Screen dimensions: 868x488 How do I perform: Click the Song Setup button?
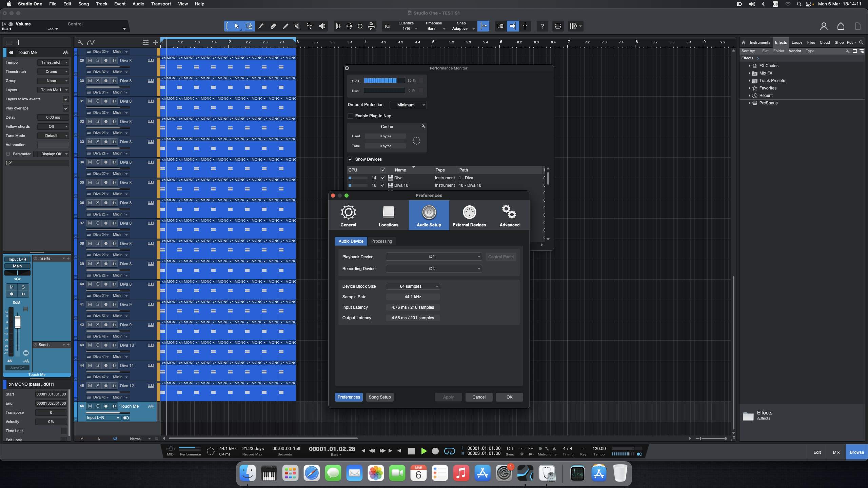(379, 397)
